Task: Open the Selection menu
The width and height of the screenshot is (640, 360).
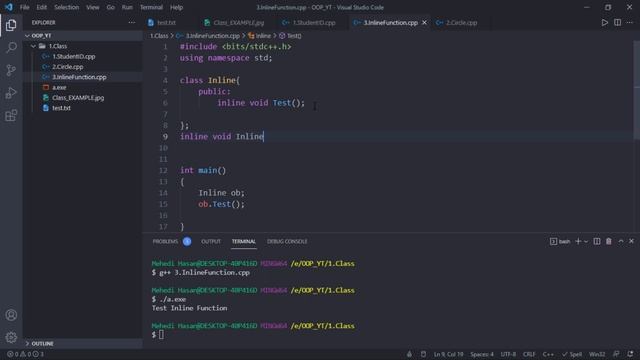Action: (x=67, y=7)
